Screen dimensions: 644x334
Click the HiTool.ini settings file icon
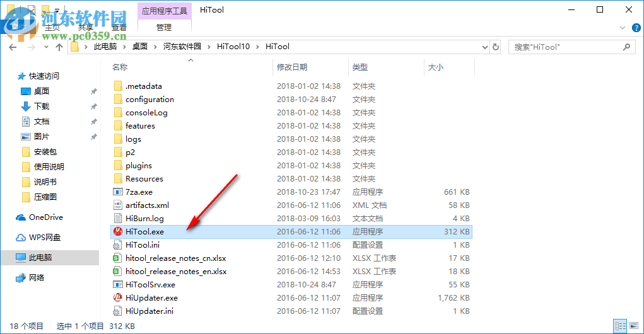[x=118, y=245]
